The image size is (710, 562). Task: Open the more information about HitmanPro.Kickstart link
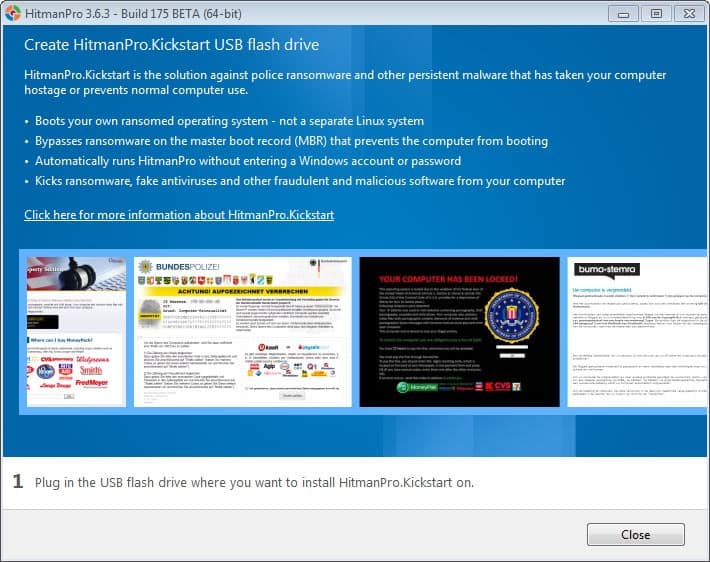click(179, 215)
